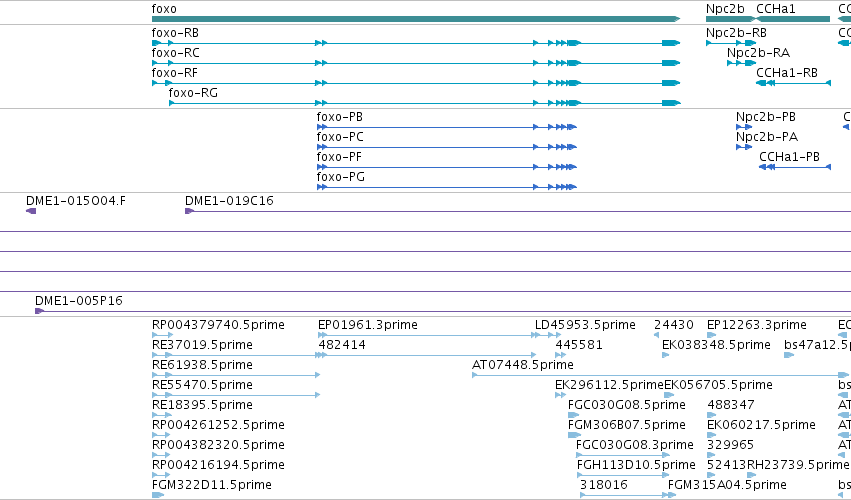Click the Npc2b-RB transcript label

[x=736, y=33]
